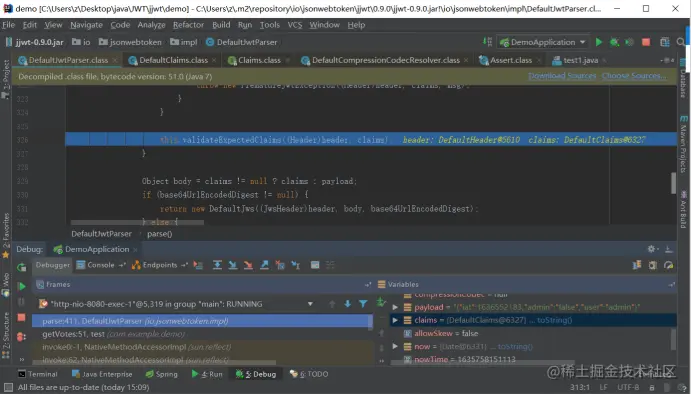This screenshot has height=394, width=691.
Task: Click the editor horizontal scrollbar thumb
Action: coord(137,223)
